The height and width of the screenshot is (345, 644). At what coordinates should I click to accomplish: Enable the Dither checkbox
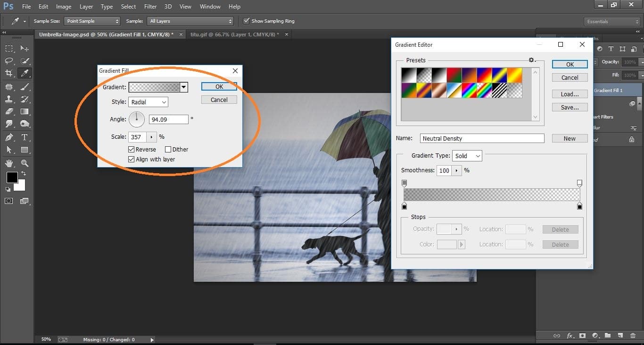(x=168, y=149)
